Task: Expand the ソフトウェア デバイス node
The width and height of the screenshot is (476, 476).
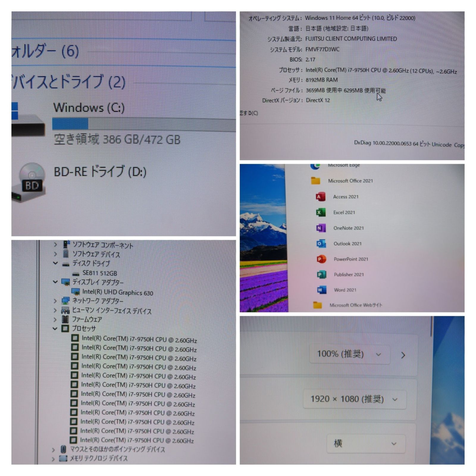Action: coord(55,254)
